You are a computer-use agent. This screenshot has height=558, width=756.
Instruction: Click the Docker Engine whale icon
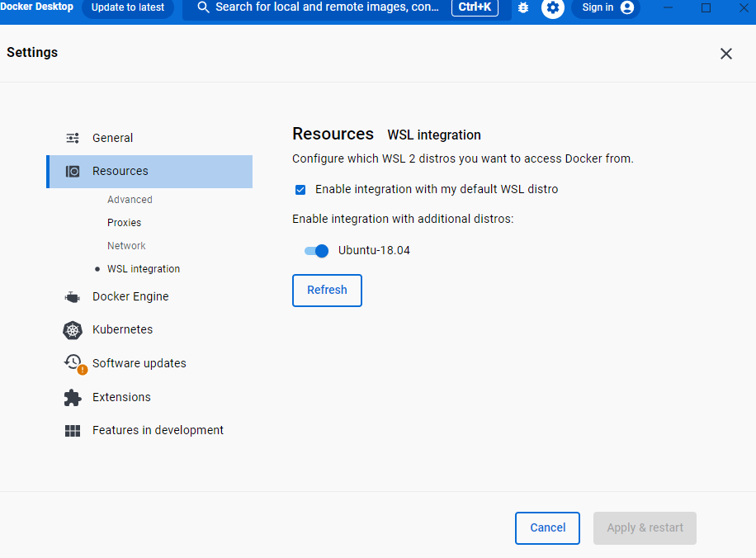(73, 297)
